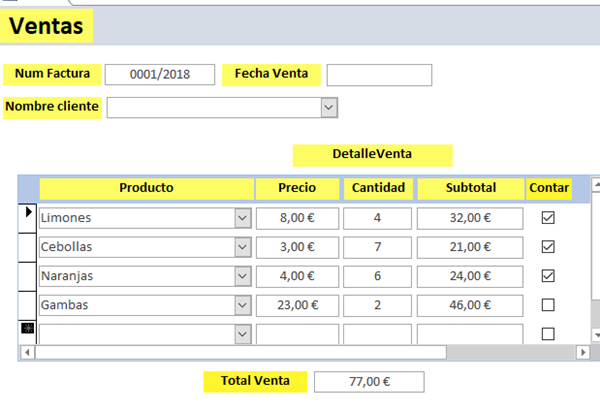Uncheck the Contar checkbox for Limones
The width and height of the screenshot is (600, 411).
548,217
